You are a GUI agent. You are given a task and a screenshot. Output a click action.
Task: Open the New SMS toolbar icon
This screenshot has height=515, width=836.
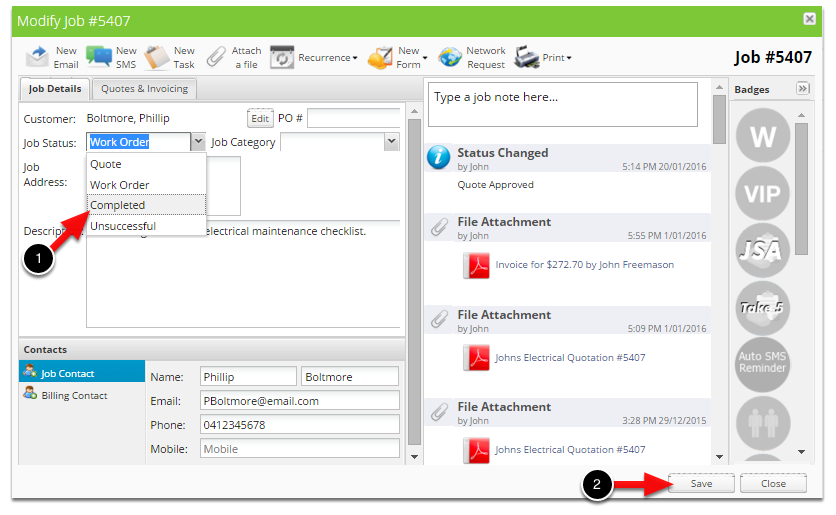[x=99, y=57]
